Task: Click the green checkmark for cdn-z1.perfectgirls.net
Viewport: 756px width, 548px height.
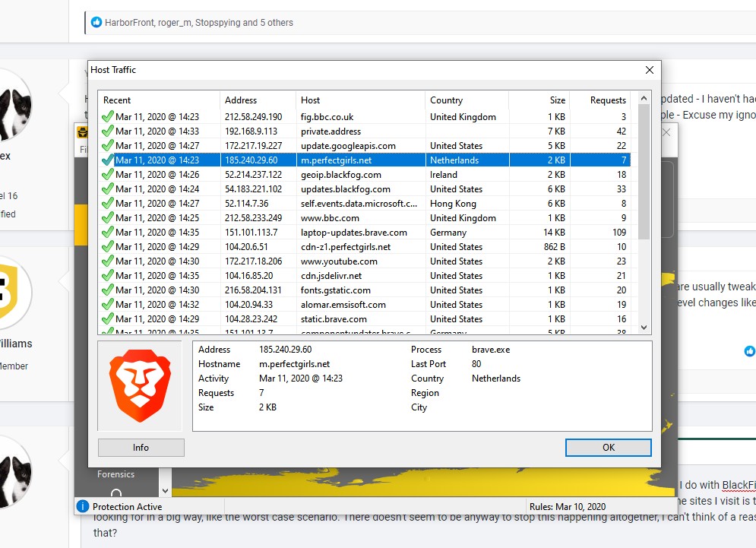Action: tap(108, 247)
